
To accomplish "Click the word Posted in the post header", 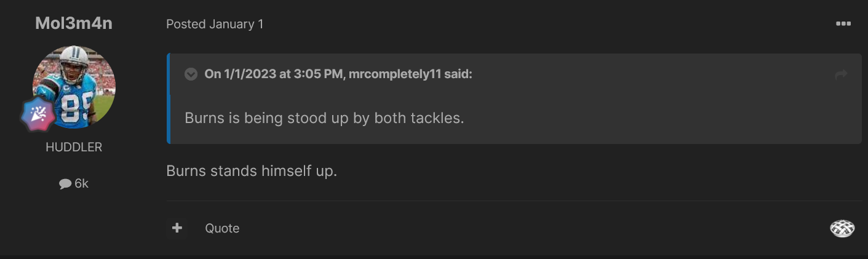I will (x=186, y=25).
